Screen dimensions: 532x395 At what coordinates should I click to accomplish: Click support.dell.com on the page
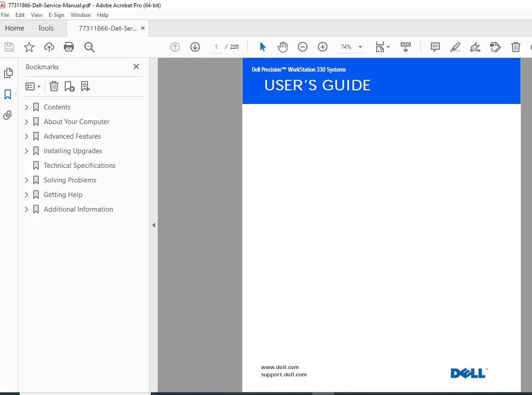click(284, 374)
